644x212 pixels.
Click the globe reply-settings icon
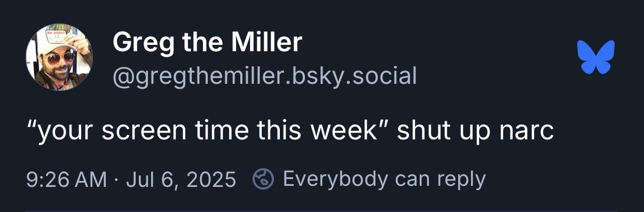pos(262,179)
